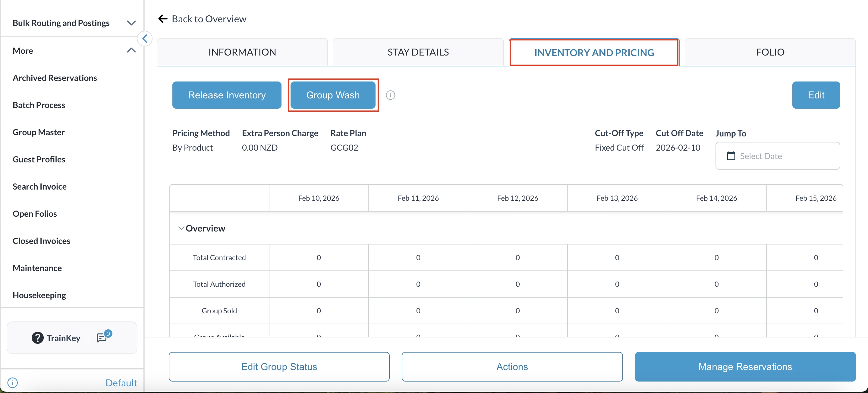This screenshot has width=868, height=393.
Task: Click the Select Date input field
Action: coord(777,156)
